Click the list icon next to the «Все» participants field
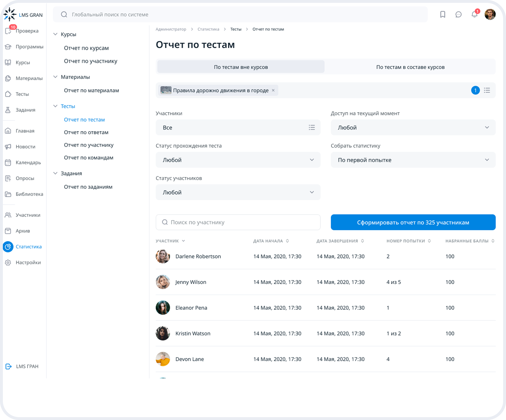The height and width of the screenshot is (420, 506). pyautogui.click(x=312, y=127)
